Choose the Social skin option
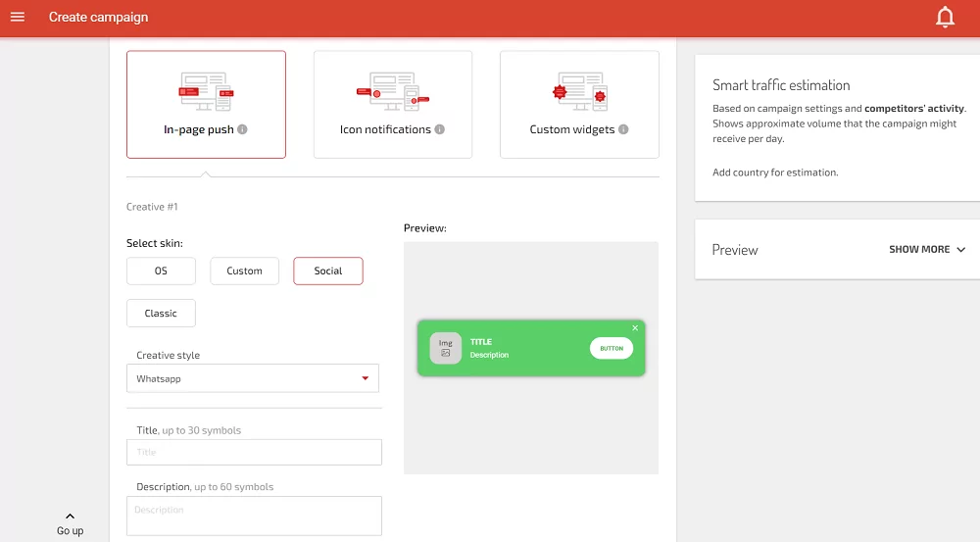Viewport: 980px width, 542px height. 328,271
